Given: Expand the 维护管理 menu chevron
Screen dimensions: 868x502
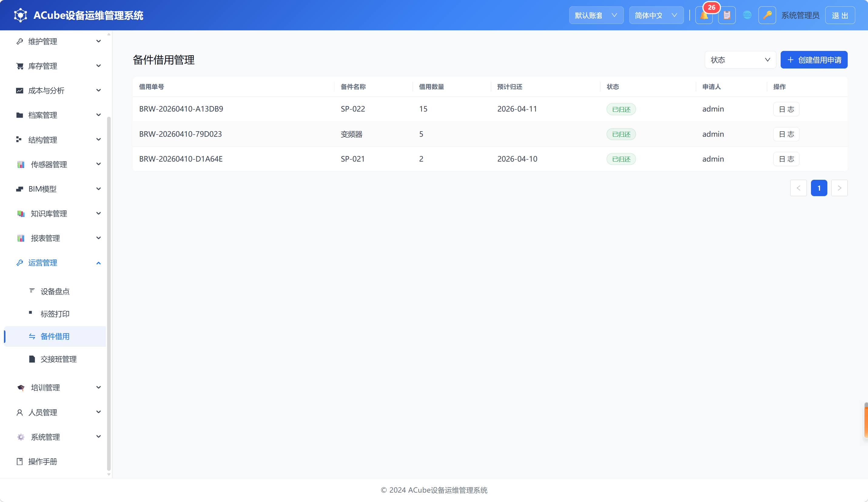Looking at the screenshot, I should pyautogui.click(x=99, y=41).
